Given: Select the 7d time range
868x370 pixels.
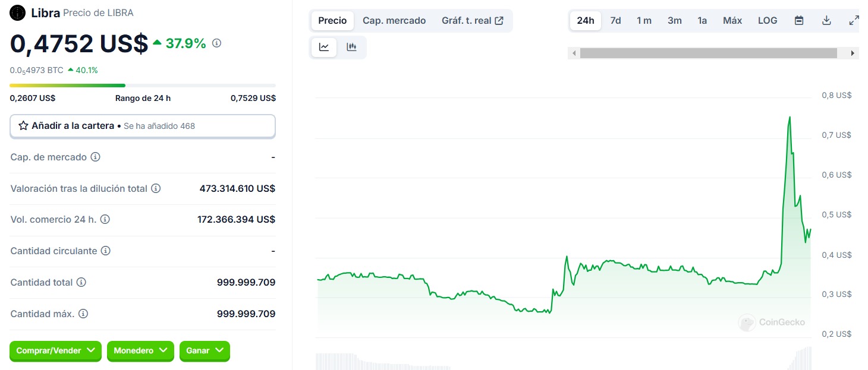Looking at the screenshot, I should [x=615, y=21].
